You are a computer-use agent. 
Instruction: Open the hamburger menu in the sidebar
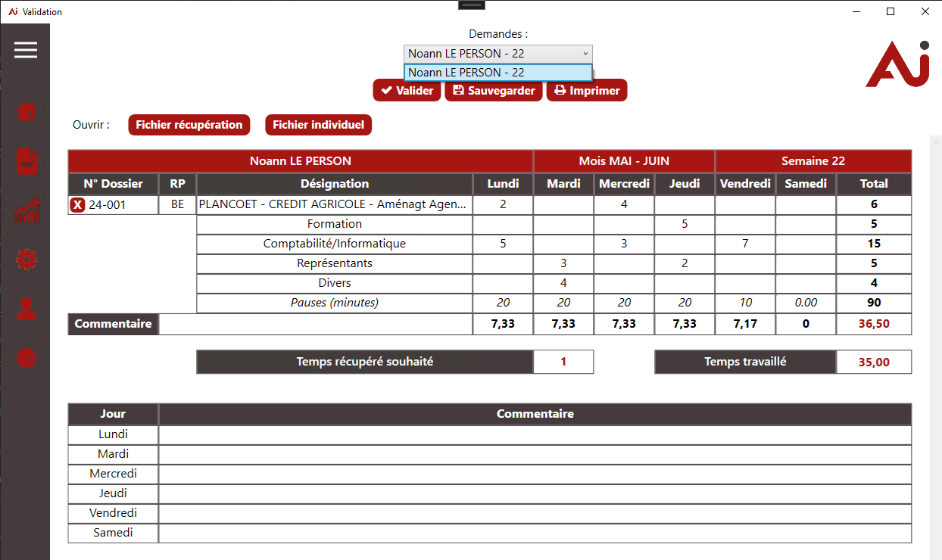click(25, 50)
